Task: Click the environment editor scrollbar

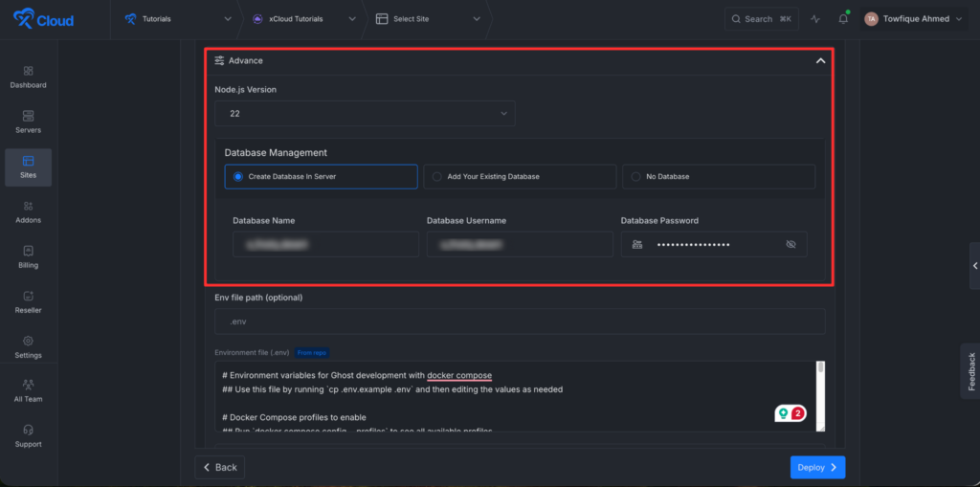Action: 820,396
